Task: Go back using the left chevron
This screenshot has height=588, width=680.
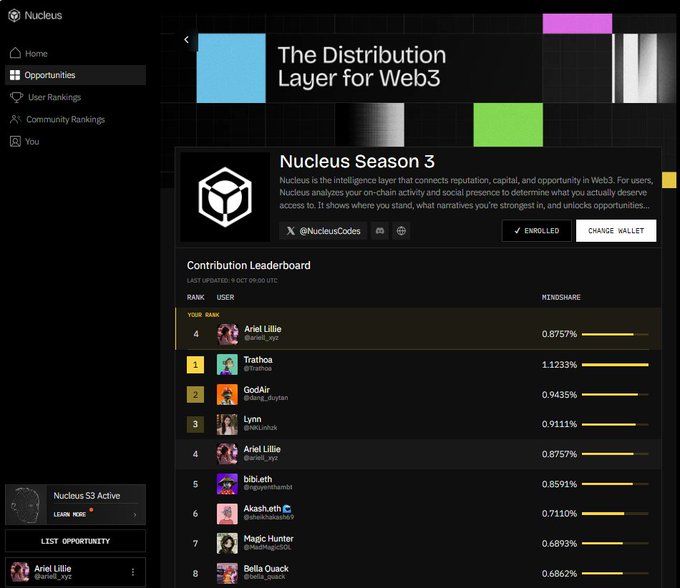Action: point(186,39)
